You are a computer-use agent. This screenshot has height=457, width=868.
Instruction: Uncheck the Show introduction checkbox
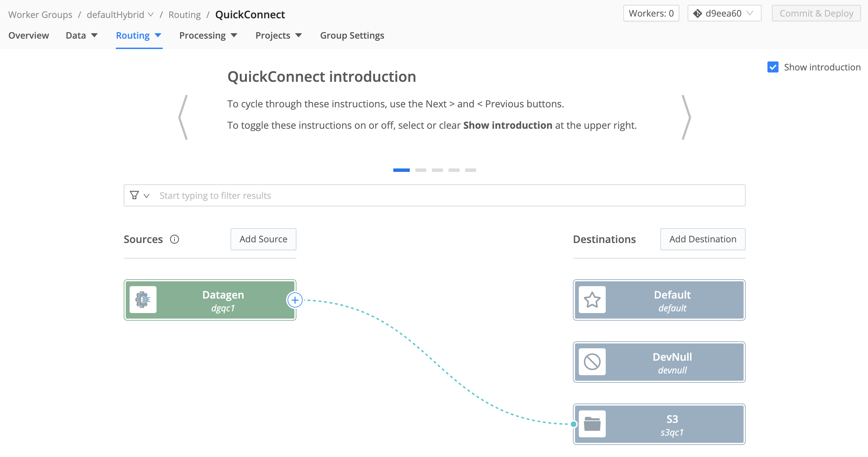pyautogui.click(x=773, y=67)
